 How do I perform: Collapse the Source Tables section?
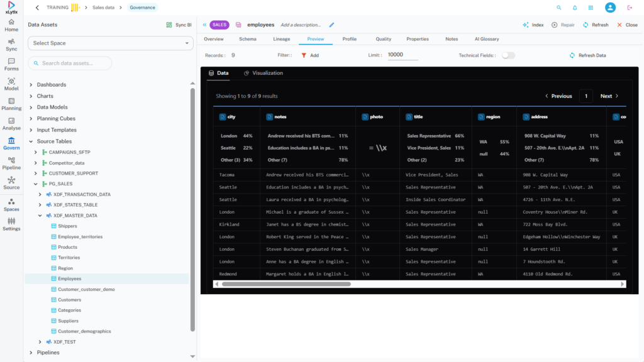(x=31, y=142)
